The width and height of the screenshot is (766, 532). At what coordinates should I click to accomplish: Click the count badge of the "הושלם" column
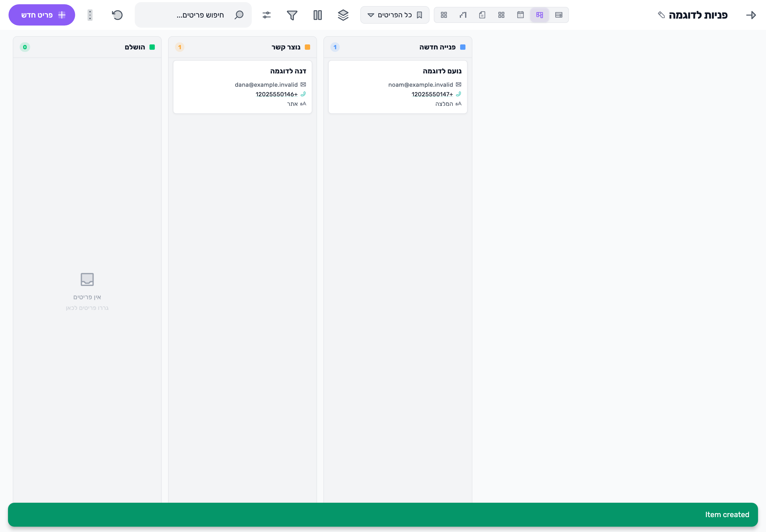pos(25,47)
